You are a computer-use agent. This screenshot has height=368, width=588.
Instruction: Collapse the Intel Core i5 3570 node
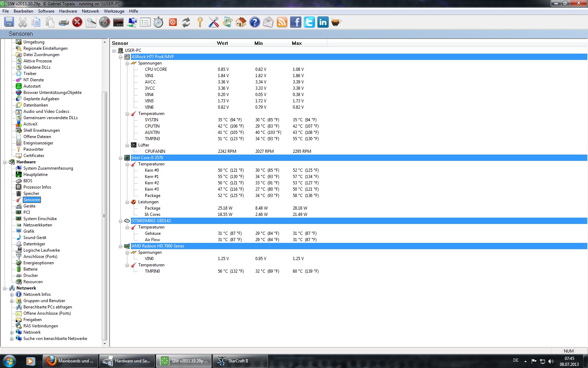[x=121, y=158]
